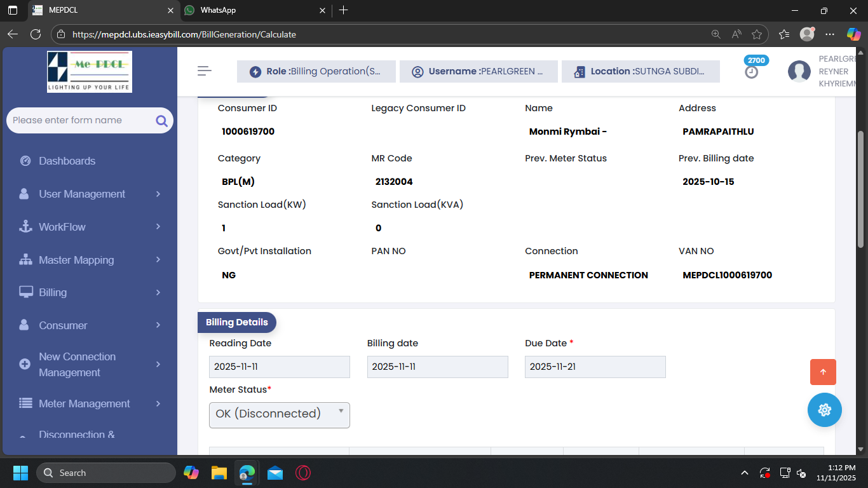Click the blue settings gear button
Viewport: 868px width, 488px height.
[x=824, y=410]
